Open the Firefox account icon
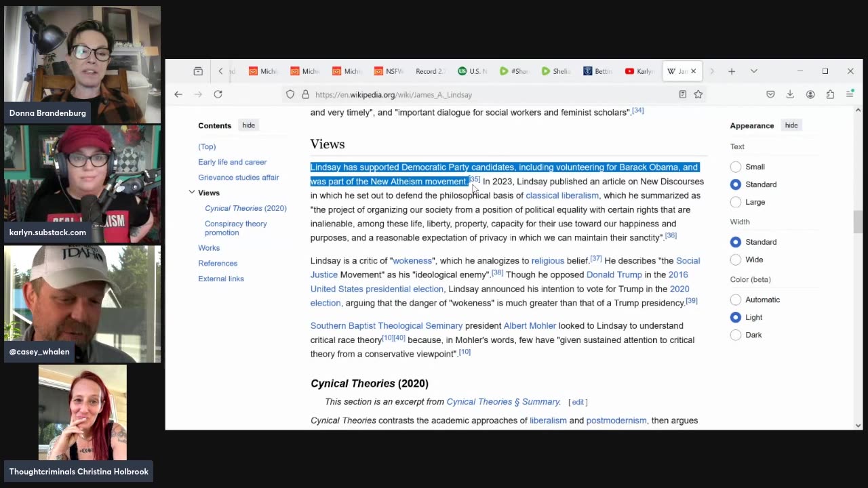868x488 pixels. click(810, 94)
